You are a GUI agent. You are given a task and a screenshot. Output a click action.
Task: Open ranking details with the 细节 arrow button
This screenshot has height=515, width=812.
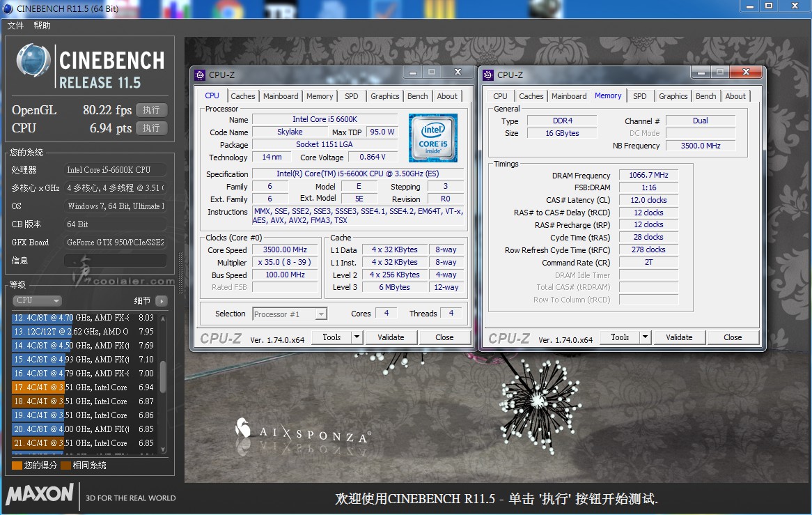pyautogui.click(x=162, y=301)
